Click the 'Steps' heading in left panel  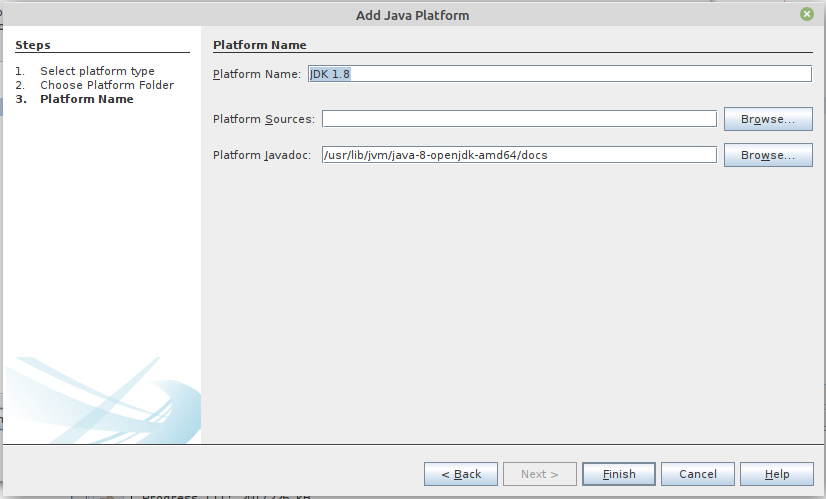click(33, 45)
